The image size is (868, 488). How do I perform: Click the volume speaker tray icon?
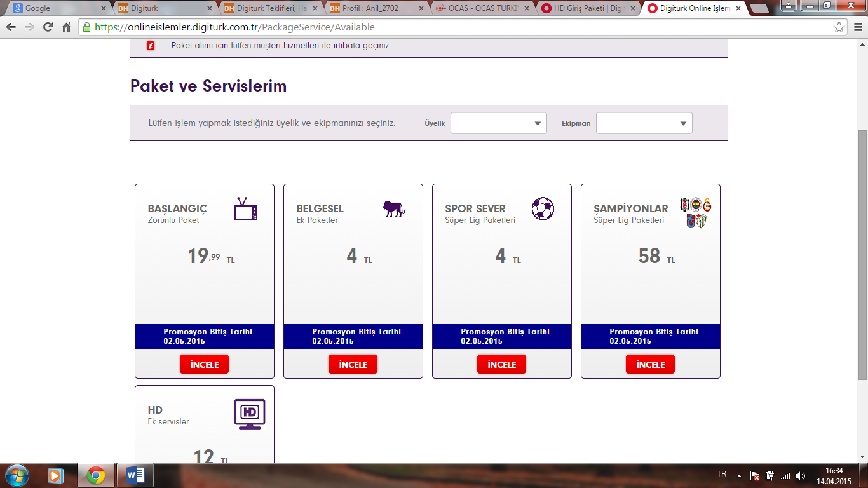pos(801,476)
